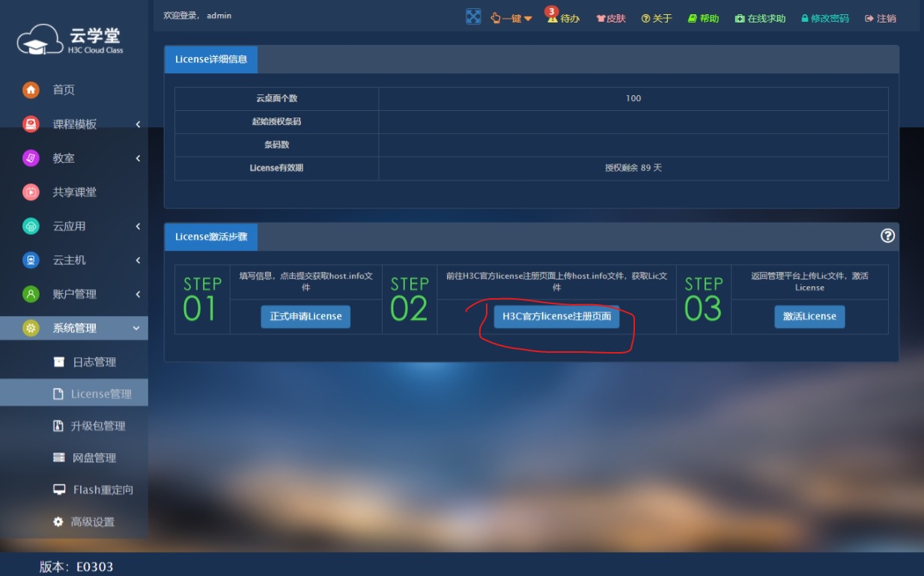Viewport: 924px width, 576px height.
Task: Click the 激活License button
Action: pos(809,317)
